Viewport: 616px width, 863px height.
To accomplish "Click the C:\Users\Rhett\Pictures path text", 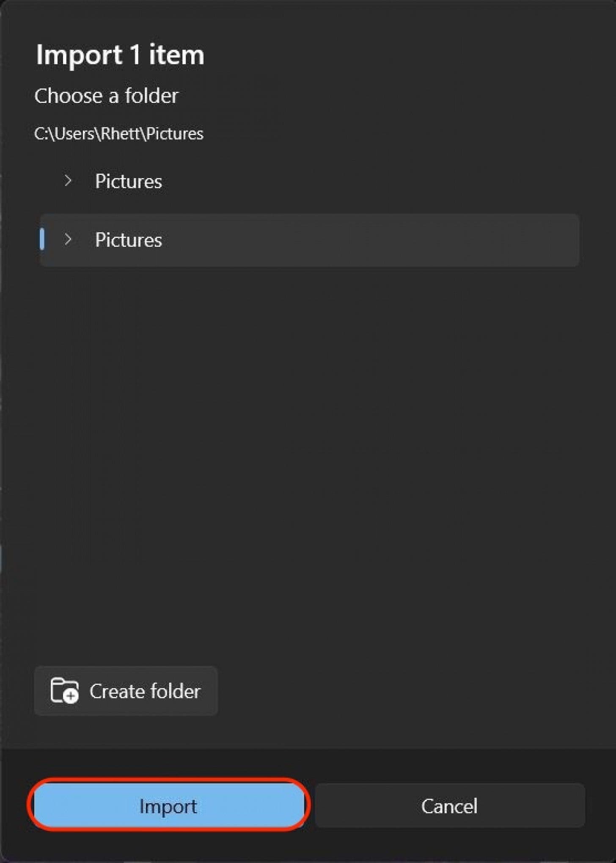I will [118, 134].
